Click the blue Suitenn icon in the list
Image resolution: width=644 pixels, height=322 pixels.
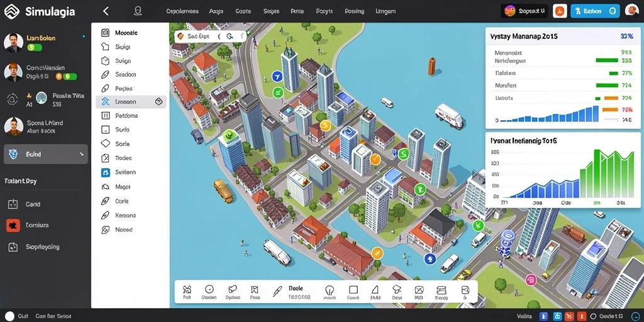point(106,172)
